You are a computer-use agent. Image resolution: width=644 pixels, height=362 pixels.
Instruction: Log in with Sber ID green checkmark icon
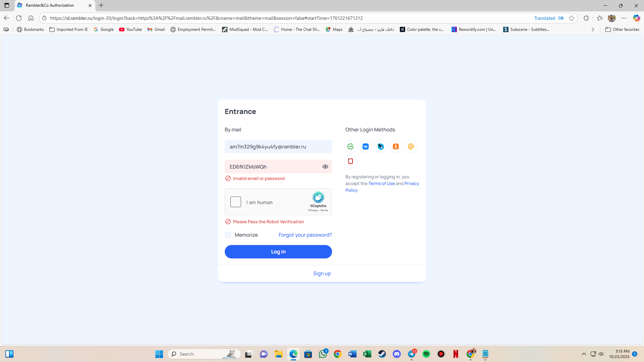[351, 146]
